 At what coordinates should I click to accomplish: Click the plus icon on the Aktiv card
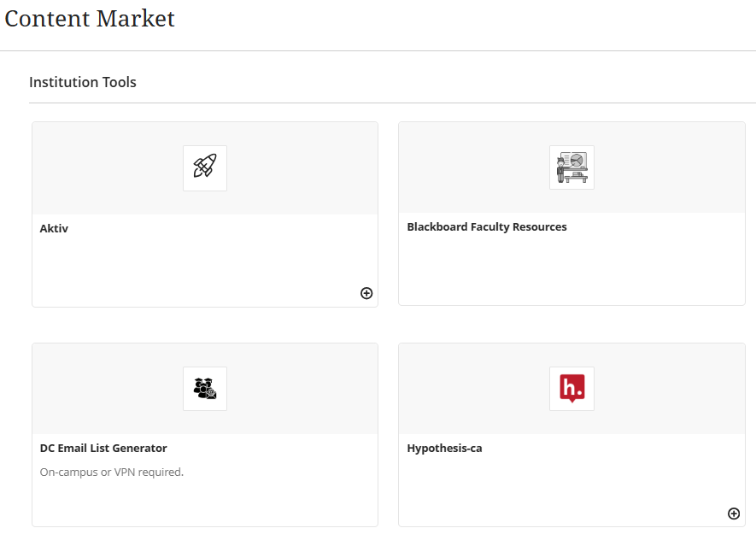click(x=366, y=292)
